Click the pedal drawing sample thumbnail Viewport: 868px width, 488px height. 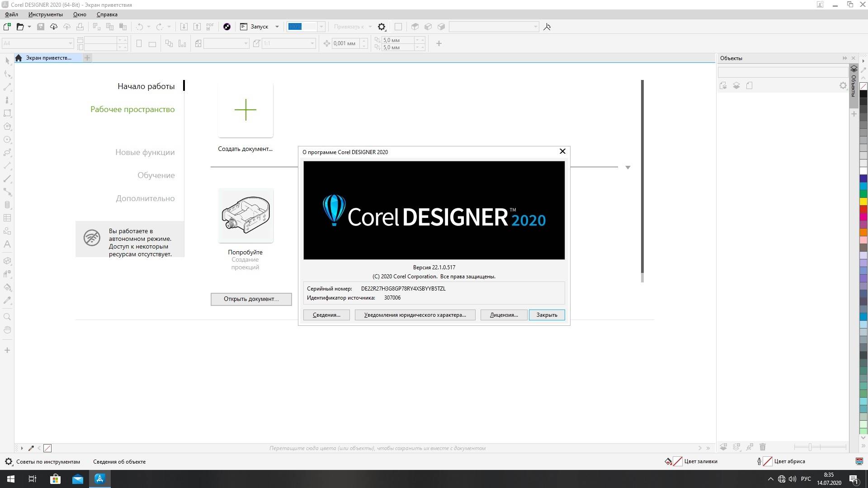point(245,216)
